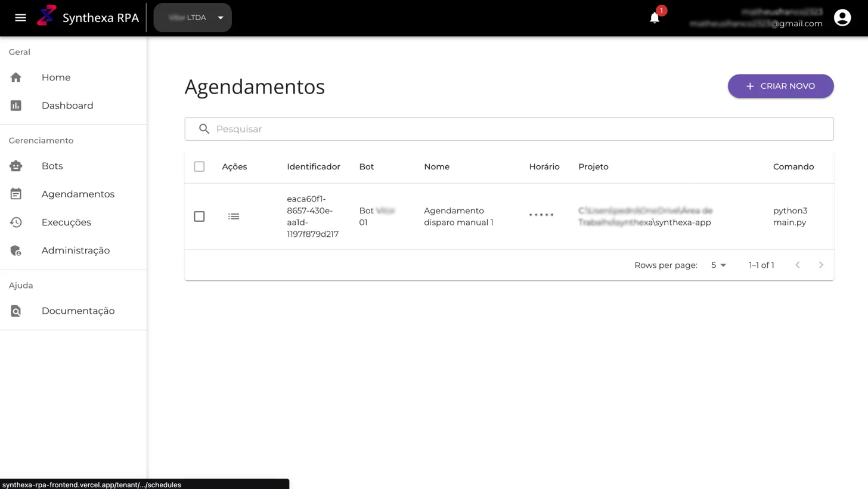Click the search magnifier icon

204,129
